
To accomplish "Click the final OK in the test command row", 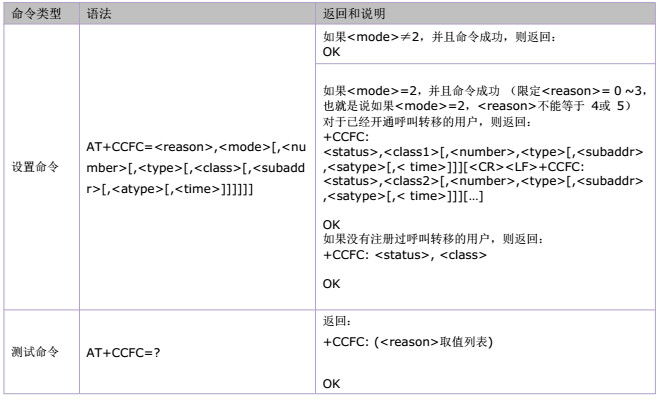I will click(331, 384).
